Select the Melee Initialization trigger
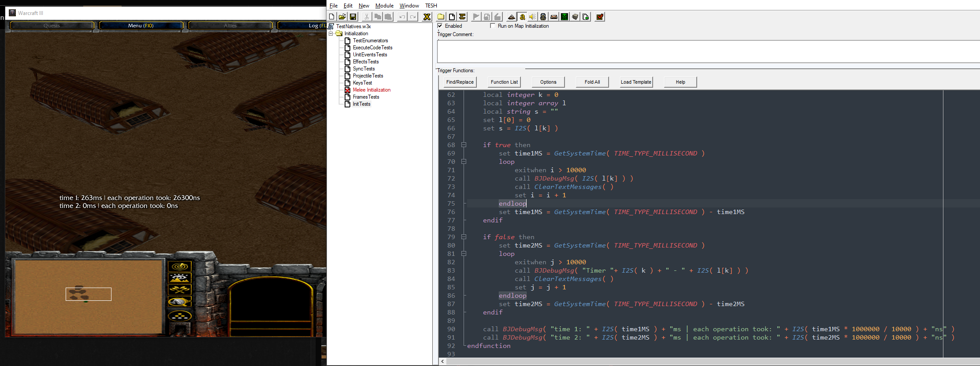Image resolution: width=980 pixels, height=366 pixels. [x=371, y=90]
